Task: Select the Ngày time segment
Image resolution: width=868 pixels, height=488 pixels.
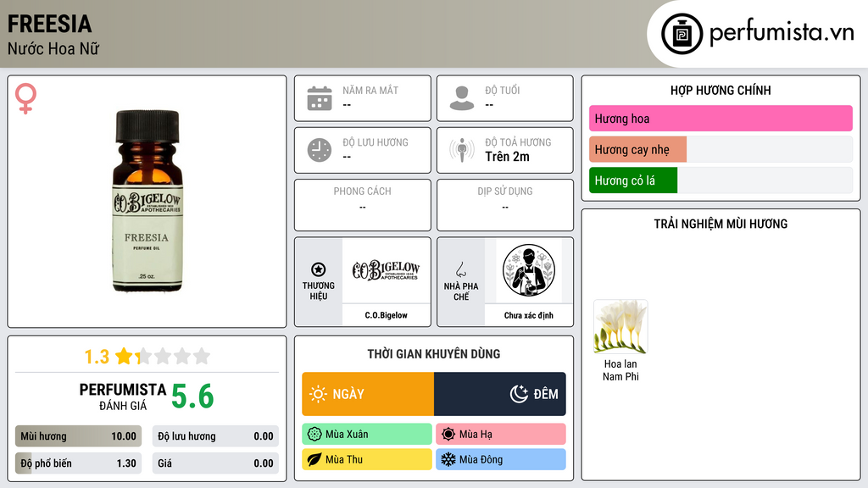Action: 368,394
